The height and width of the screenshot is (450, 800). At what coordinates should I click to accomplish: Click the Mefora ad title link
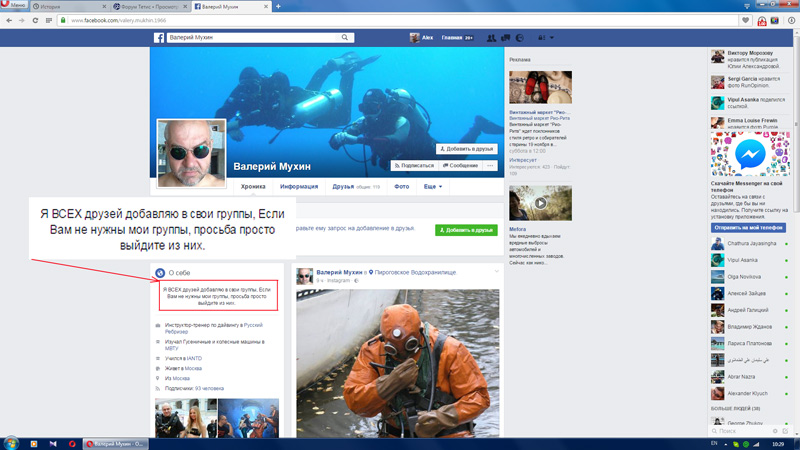pos(517,230)
